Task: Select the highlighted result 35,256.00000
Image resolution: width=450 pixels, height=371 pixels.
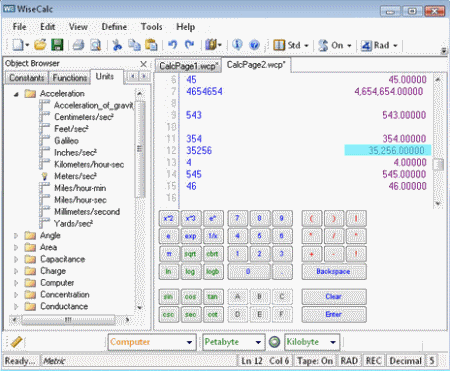Action: point(388,150)
